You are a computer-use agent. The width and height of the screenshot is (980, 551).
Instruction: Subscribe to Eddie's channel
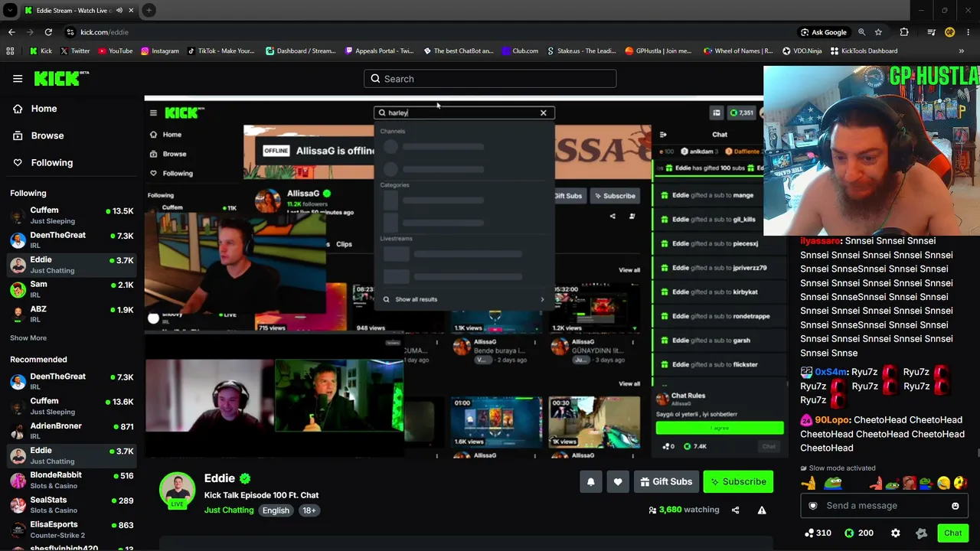[738, 481]
